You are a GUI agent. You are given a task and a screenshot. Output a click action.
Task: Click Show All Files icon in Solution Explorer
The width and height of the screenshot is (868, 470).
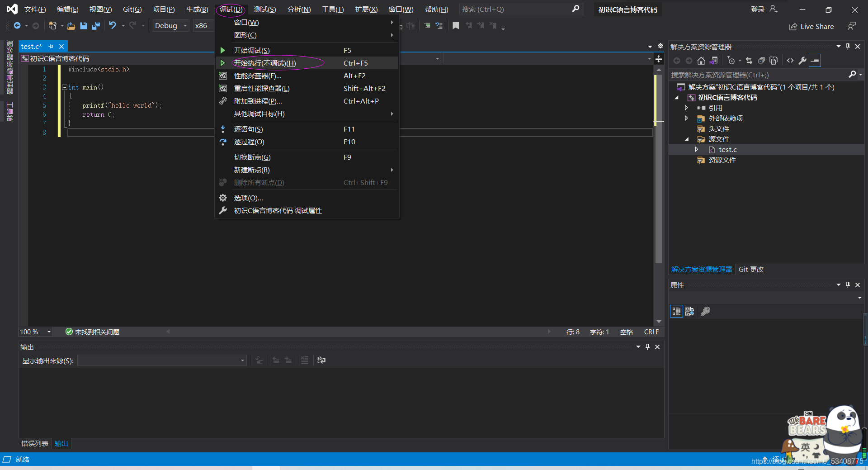774,61
